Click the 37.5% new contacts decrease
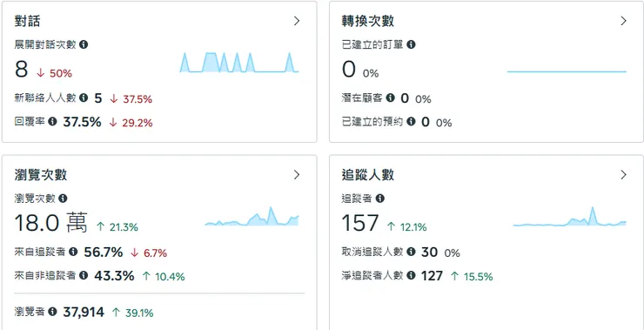Viewport: 644px width, 330px height. point(131,98)
